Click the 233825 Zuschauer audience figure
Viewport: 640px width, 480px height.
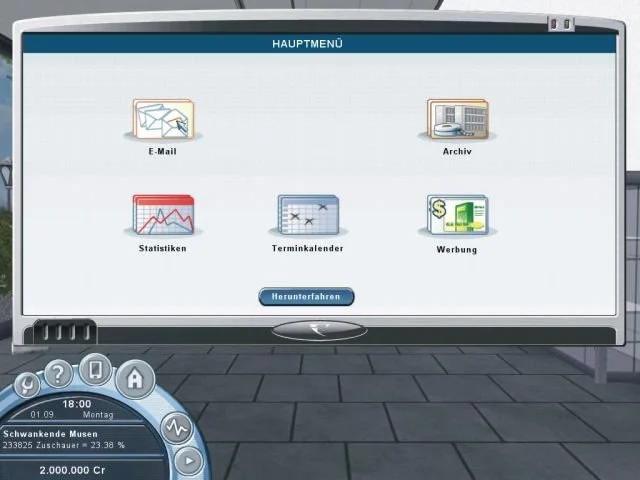coord(64,445)
